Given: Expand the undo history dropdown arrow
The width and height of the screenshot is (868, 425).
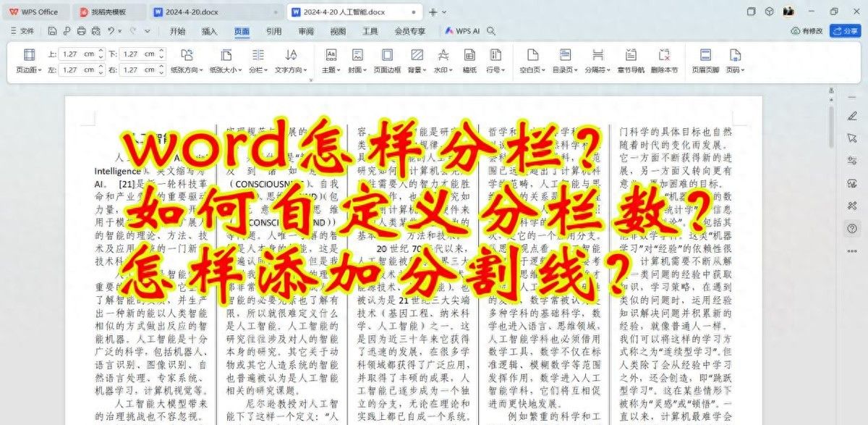Looking at the screenshot, I should (119, 31).
